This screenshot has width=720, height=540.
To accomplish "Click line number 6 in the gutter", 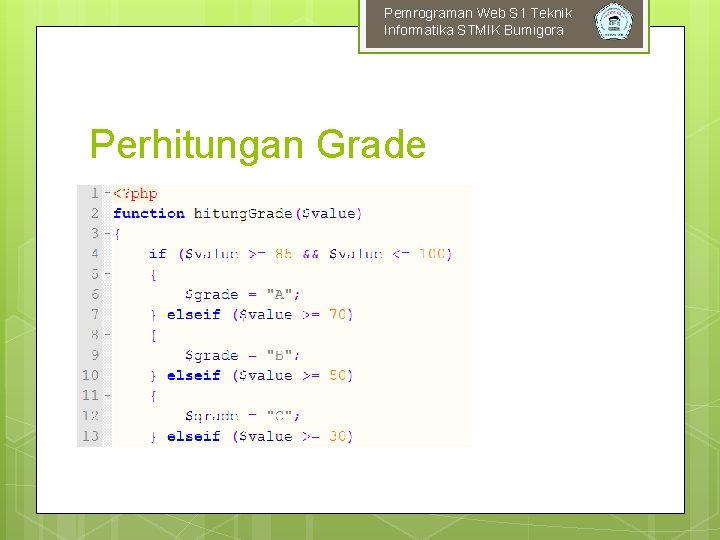I will pyautogui.click(x=95, y=294).
